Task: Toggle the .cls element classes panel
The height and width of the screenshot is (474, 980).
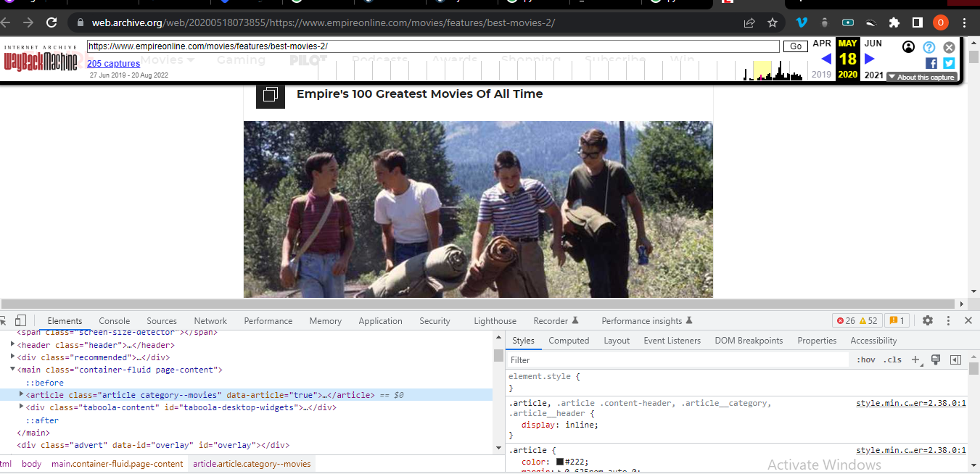Action: 892,359
